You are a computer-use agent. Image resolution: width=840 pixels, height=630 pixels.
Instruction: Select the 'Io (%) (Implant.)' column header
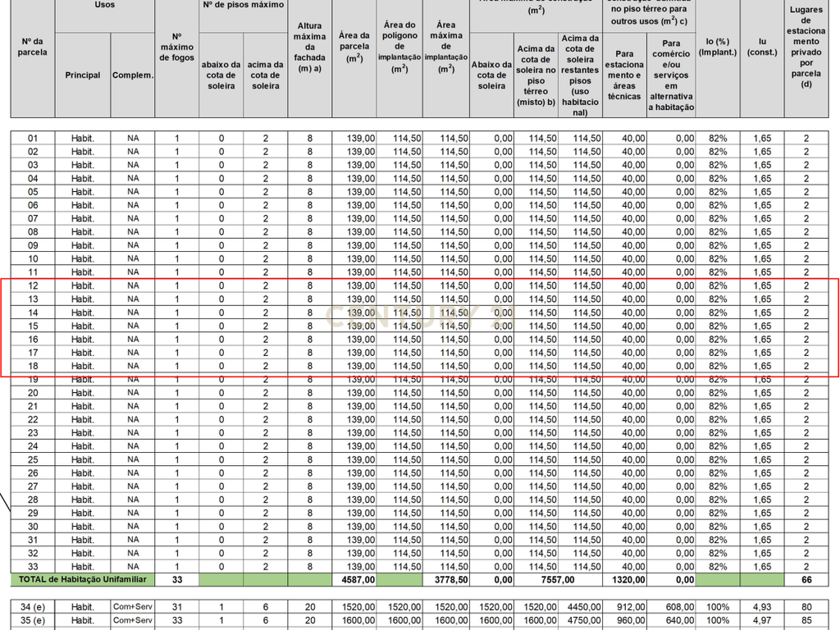(718, 47)
